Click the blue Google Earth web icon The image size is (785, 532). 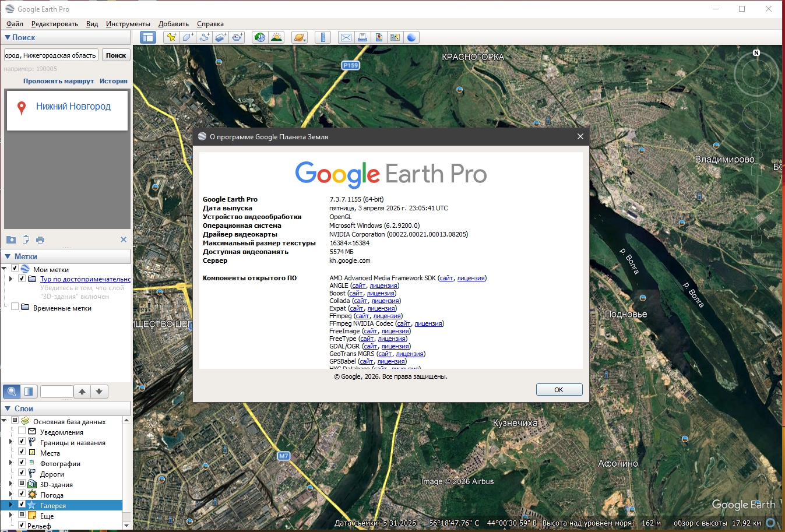tap(411, 37)
